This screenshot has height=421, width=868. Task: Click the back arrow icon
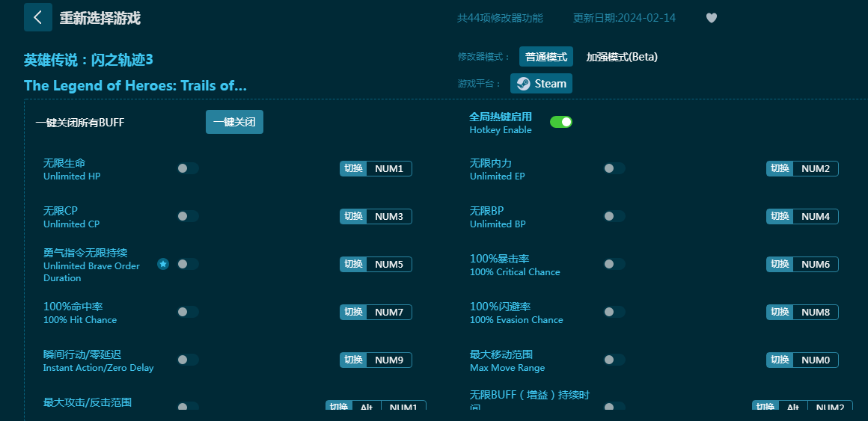[x=37, y=17]
